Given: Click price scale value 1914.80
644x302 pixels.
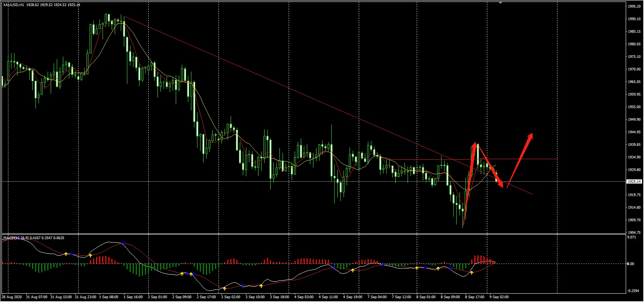Looking at the screenshot, I should click(x=634, y=208).
